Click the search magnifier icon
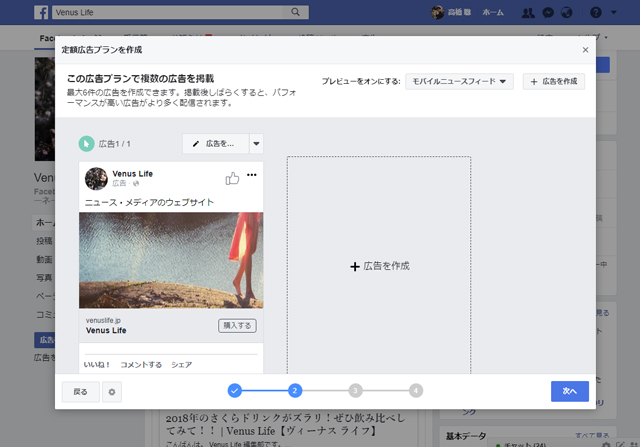This screenshot has width=640, height=447. (296, 12)
